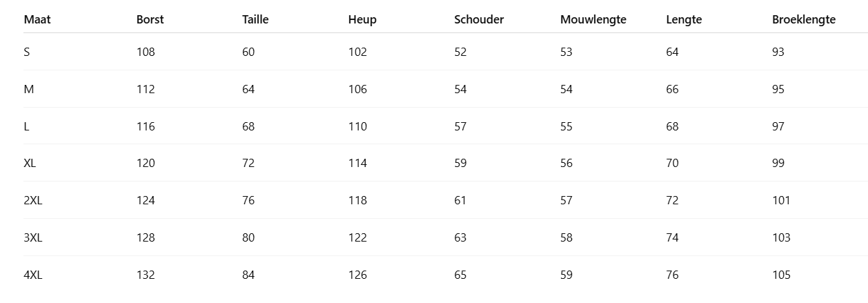Select the Broeklengte column header
Screen dimensions: 868x303
(x=803, y=19)
